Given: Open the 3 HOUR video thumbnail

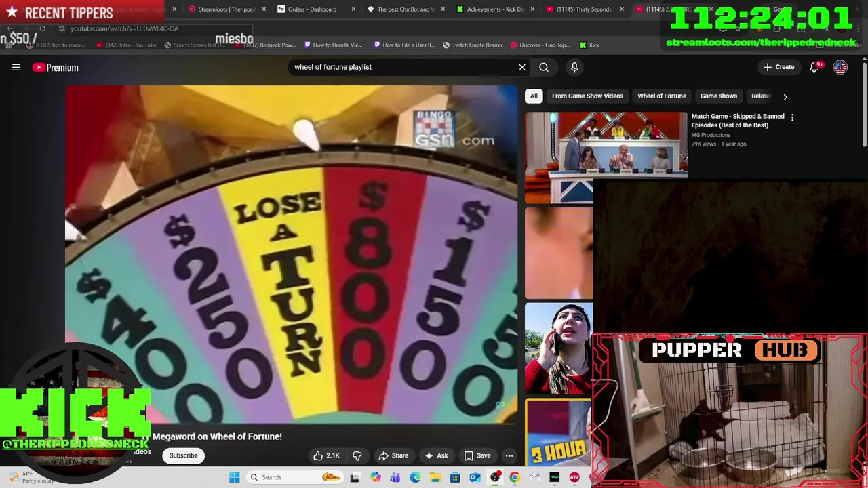Looking at the screenshot, I should (x=559, y=432).
